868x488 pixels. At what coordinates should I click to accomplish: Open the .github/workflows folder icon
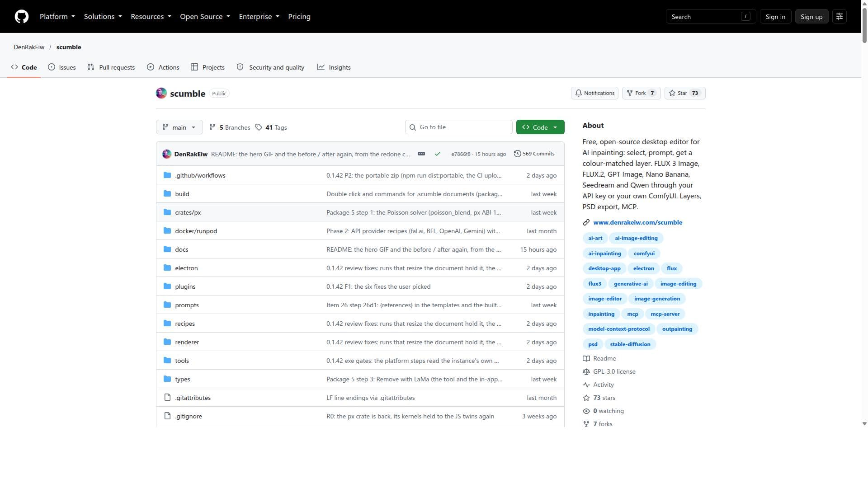[x=167, y=175]
